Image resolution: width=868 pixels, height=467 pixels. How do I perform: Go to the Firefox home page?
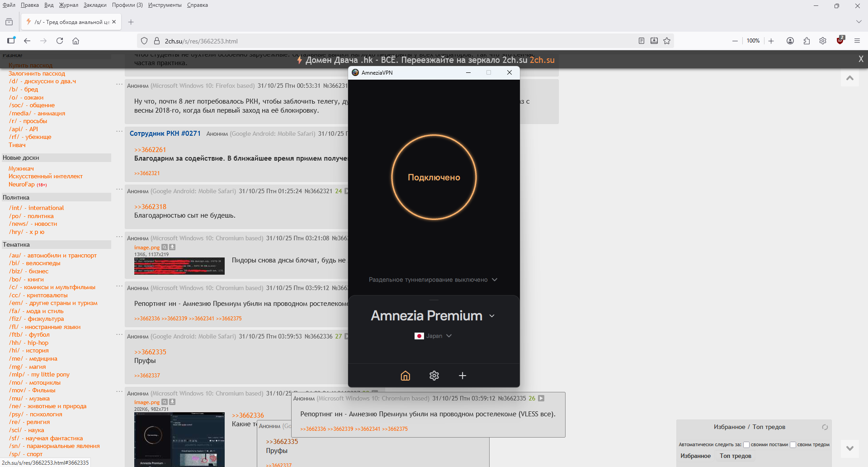click(76, 41)
